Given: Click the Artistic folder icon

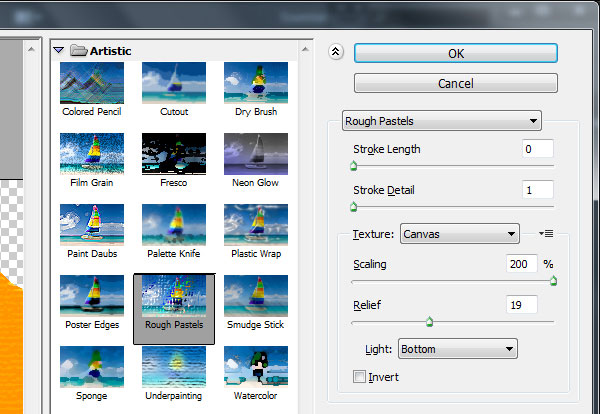Looking at the screenshot, I should click(x=78, y=50).
